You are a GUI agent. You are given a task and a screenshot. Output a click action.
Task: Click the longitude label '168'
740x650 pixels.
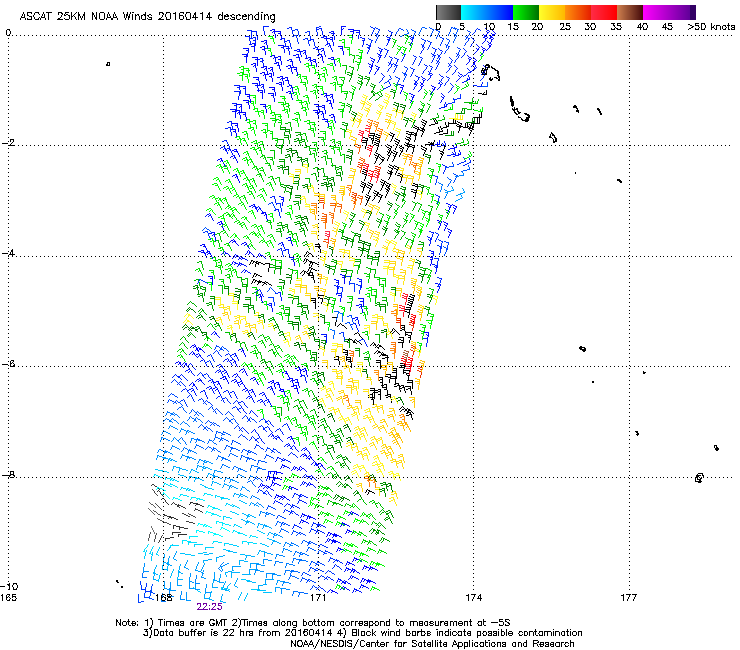(x=163, y=598)
